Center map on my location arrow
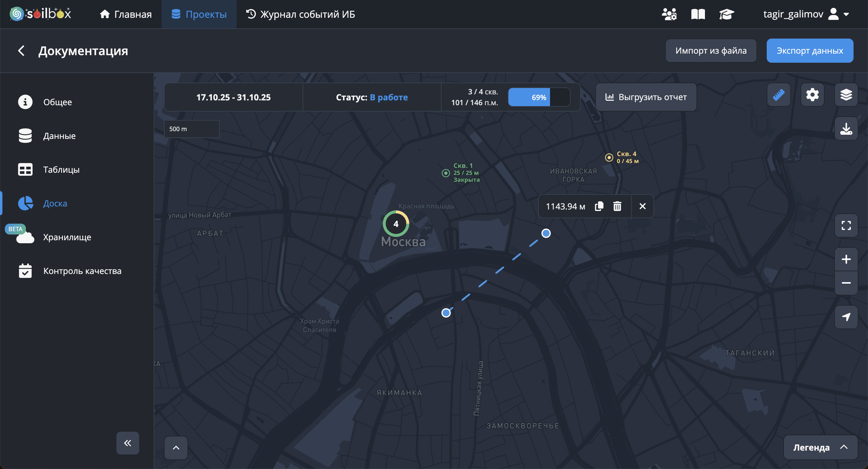868x469 pixels. coord(846,317)
